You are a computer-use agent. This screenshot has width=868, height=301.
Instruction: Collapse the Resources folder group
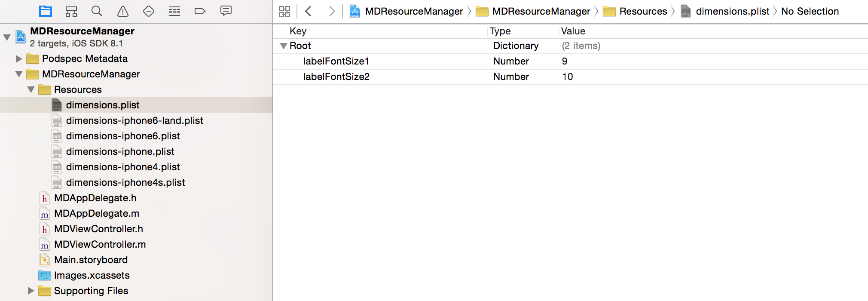point(31,89)
